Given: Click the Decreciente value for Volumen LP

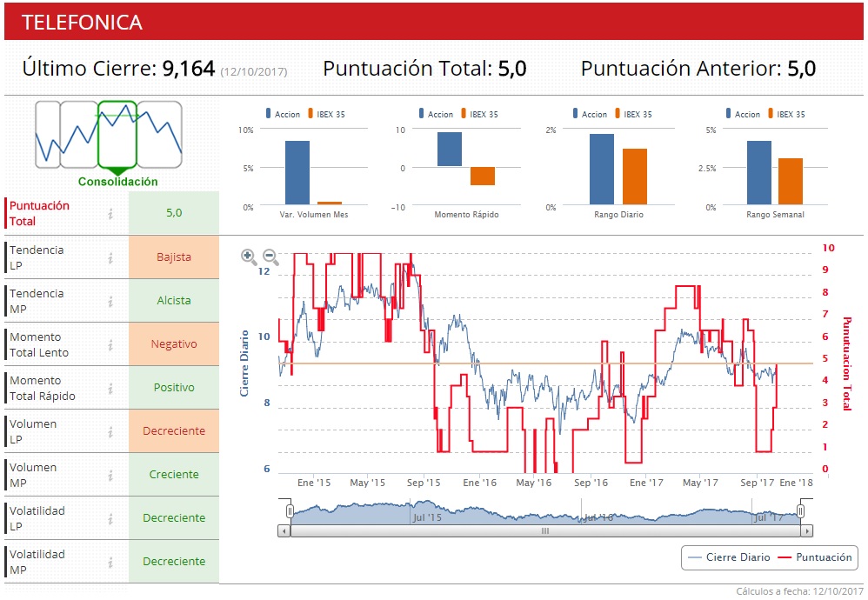Looking at the screenshot, I should 174,431.
